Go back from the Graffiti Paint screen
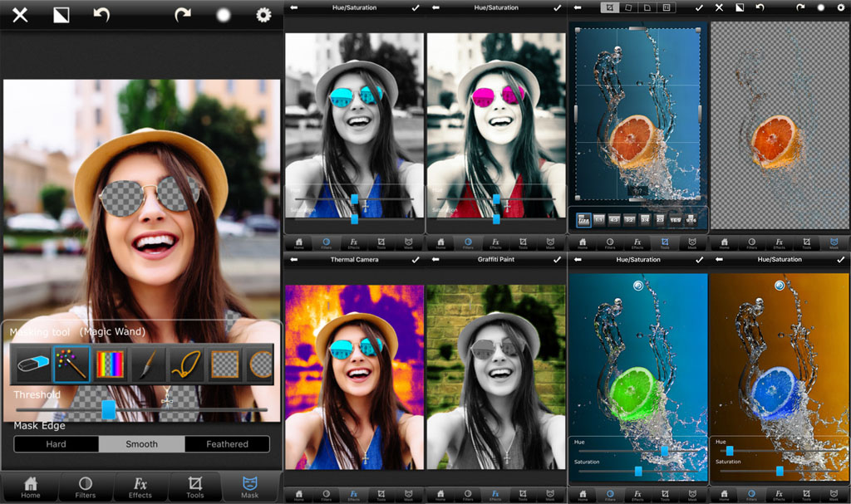This screenshot has height=504, width=851. tap(435, 260)
